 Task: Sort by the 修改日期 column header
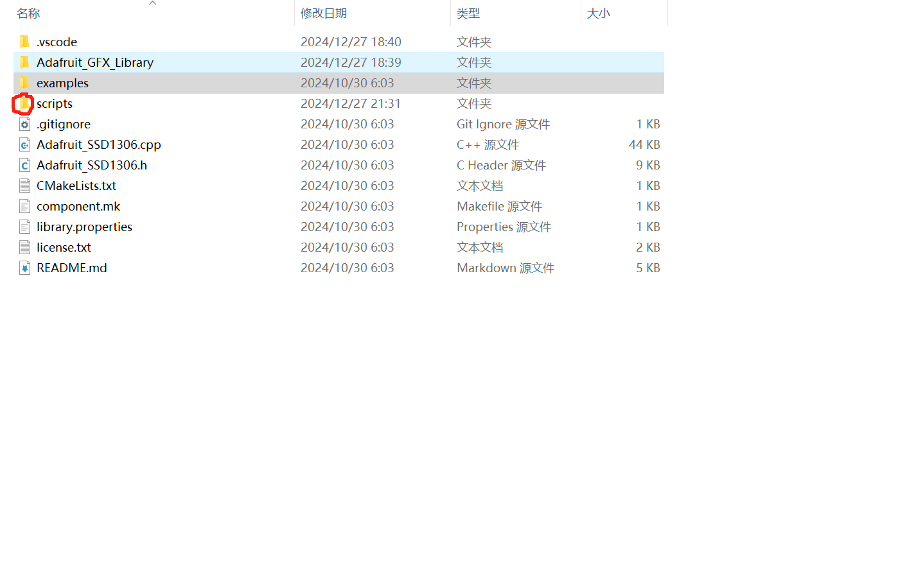tap(324, 13)
